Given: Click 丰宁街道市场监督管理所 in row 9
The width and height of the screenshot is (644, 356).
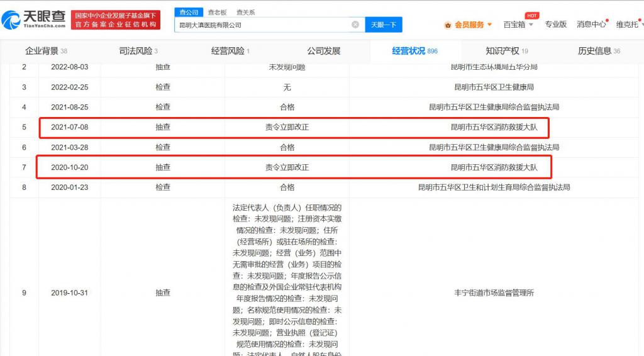Looking at the screenshot, I should tap(494, 292).
